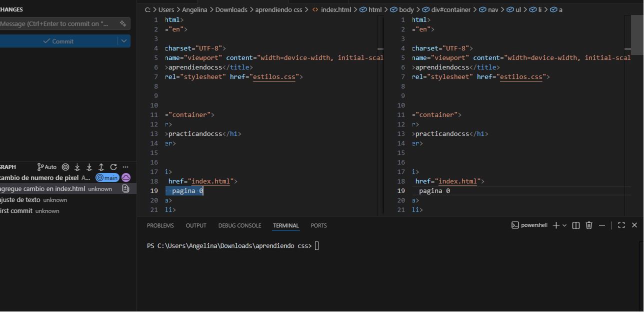The width and height of the screenshot is (644, 312).
Task: Click the blue main branch badge
Action: click(107, 177)
